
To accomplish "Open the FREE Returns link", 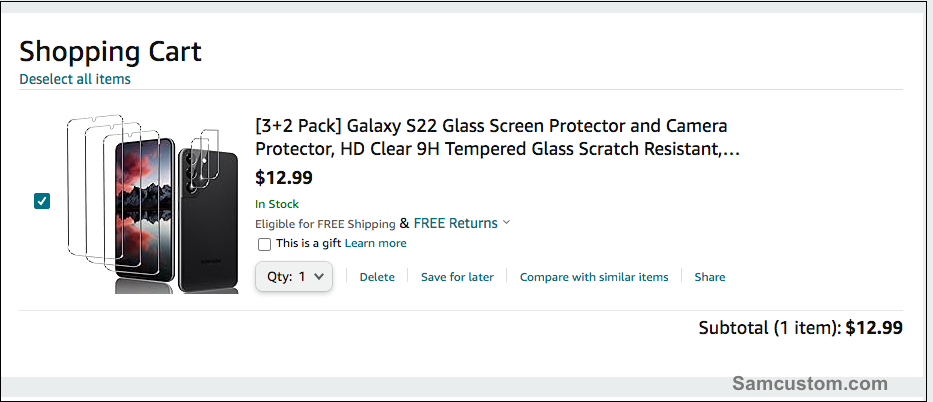I will [x=455, y=223].
